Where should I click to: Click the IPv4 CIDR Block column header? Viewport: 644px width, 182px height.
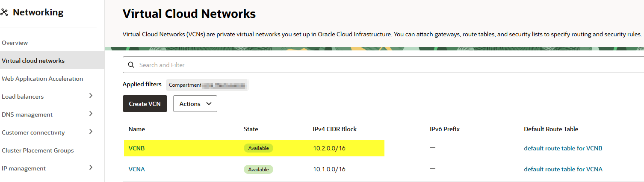(334, 129)
